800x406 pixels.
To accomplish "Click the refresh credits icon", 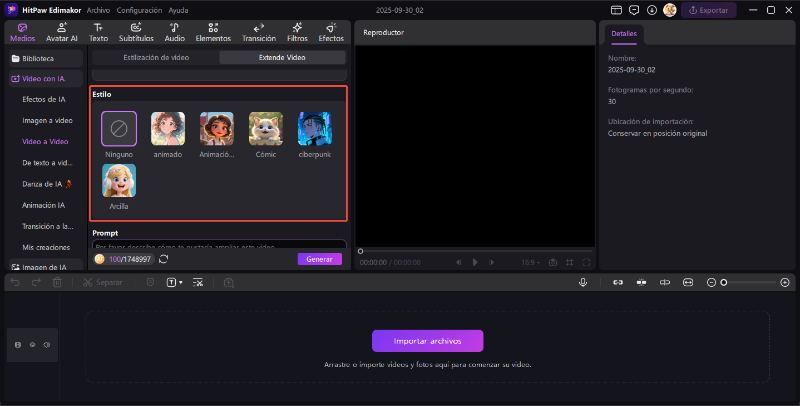I will click(163, 259).
